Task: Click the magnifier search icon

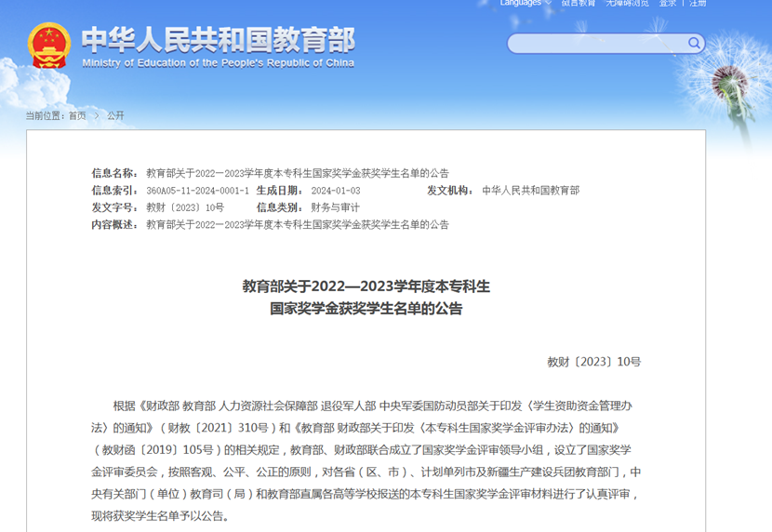Action: pos(694,43)
